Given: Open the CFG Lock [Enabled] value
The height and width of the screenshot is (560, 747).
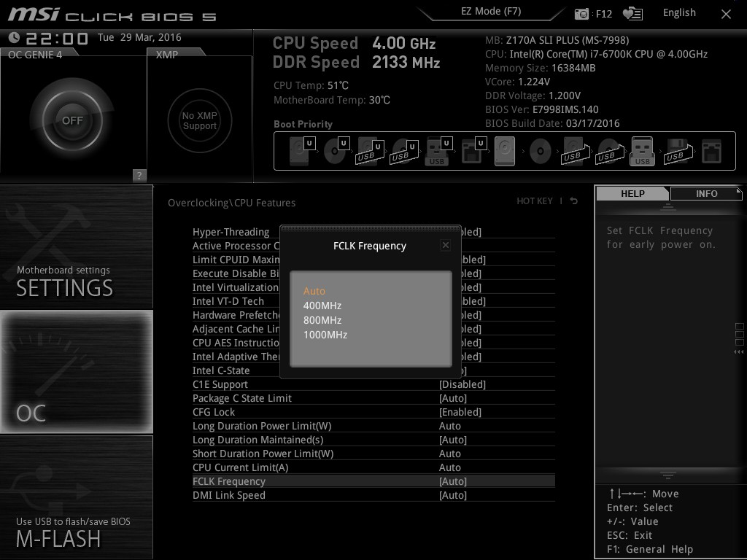Looking at the screenshot, I should tap(460, 412).
